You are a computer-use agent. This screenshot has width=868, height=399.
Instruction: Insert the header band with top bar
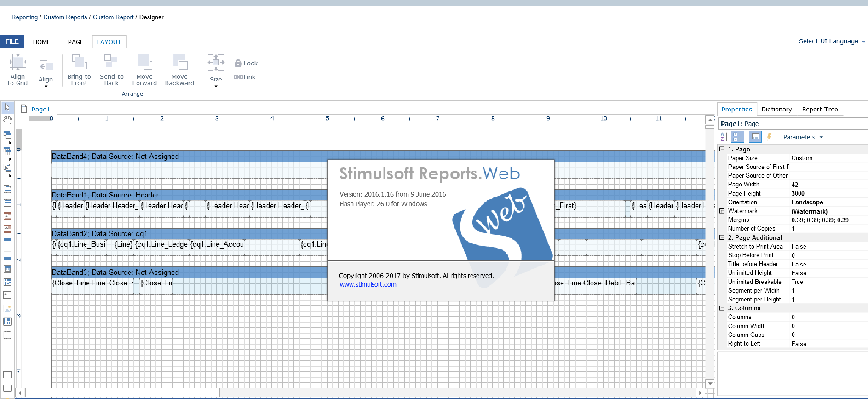click(x=7, y=242)
